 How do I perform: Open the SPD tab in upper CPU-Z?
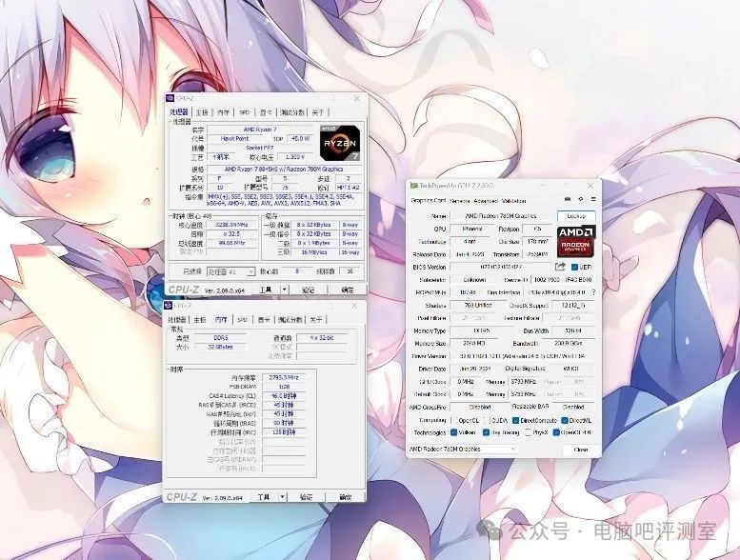[x=244, y=112]
